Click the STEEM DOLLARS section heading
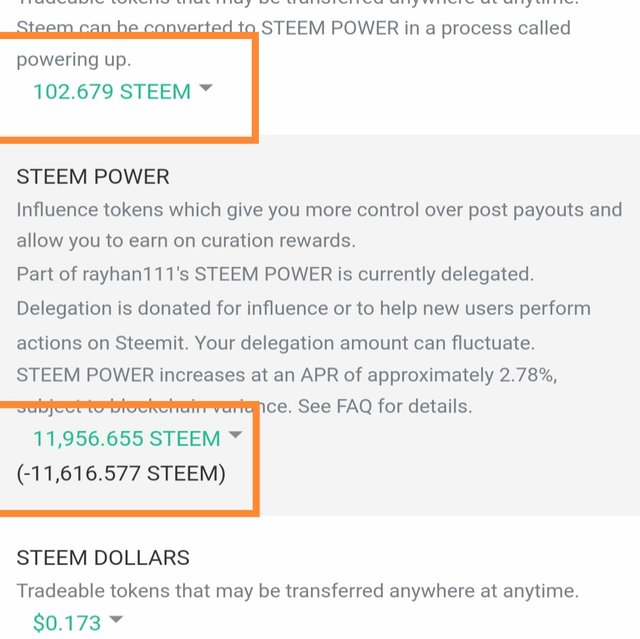Screen dimensions: 640x639 pos(103,557)
